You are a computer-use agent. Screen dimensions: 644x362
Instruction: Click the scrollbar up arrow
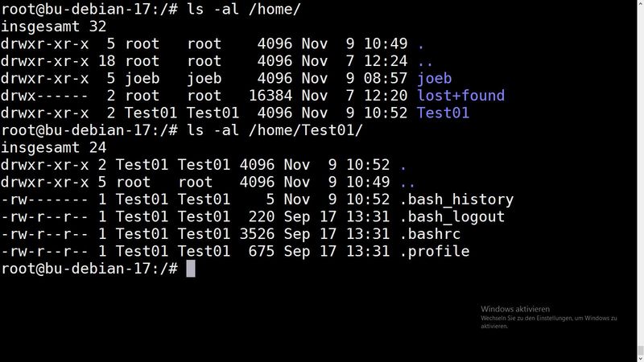click(640, 3)
